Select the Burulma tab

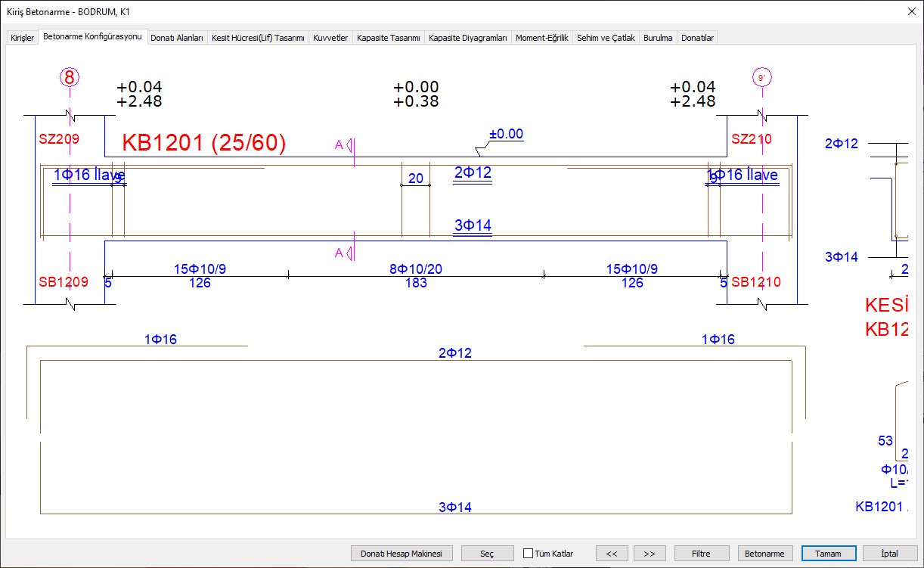(x=658, y=38)
